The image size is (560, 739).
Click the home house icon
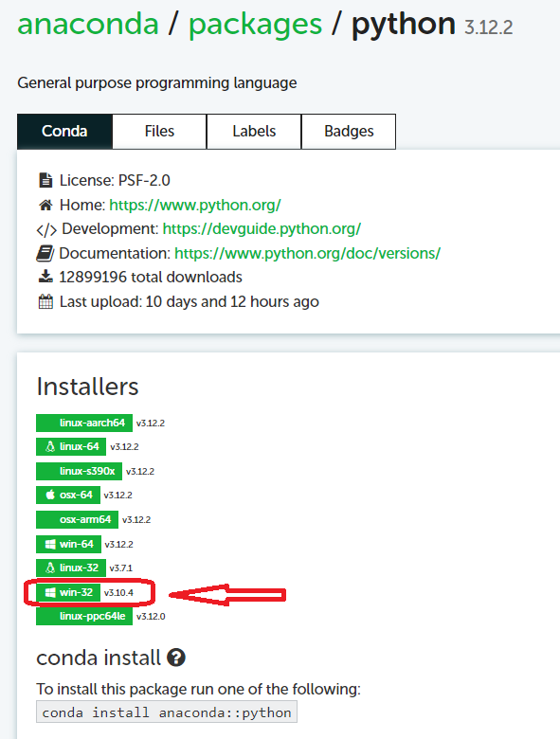coord(45,205)
